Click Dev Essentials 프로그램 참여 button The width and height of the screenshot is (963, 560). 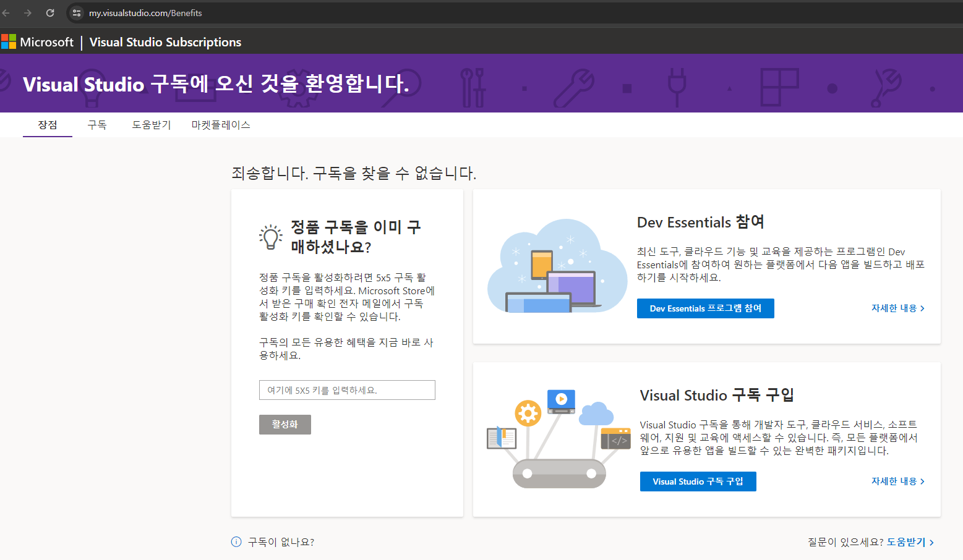[705, 308]
